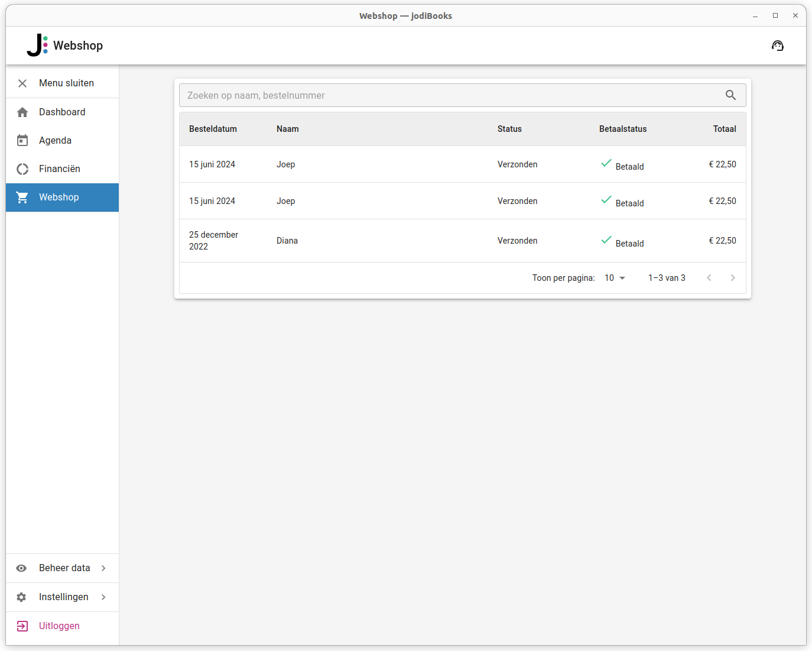Click the jodiBooks J logo
Screen dimensions: 812x651
[x=37, y=46]
